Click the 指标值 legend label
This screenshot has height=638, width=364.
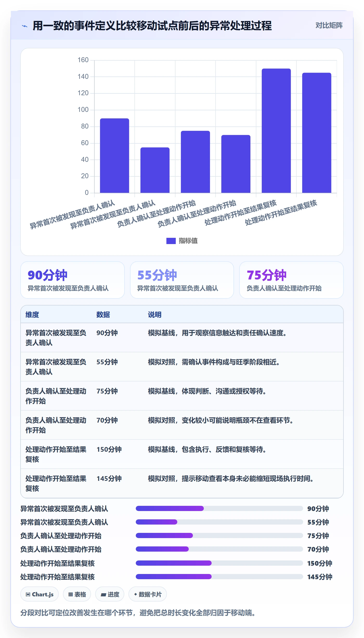click(188, 241)
